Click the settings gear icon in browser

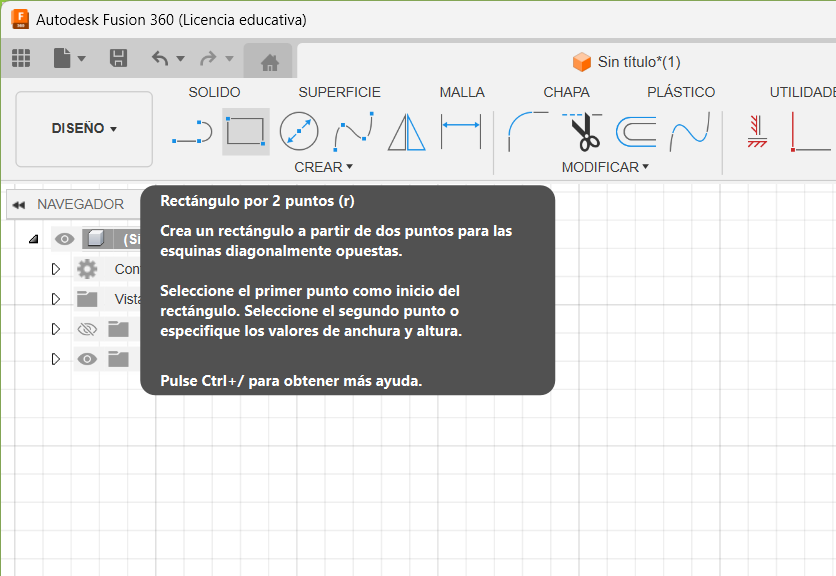[x=87, y=269]
